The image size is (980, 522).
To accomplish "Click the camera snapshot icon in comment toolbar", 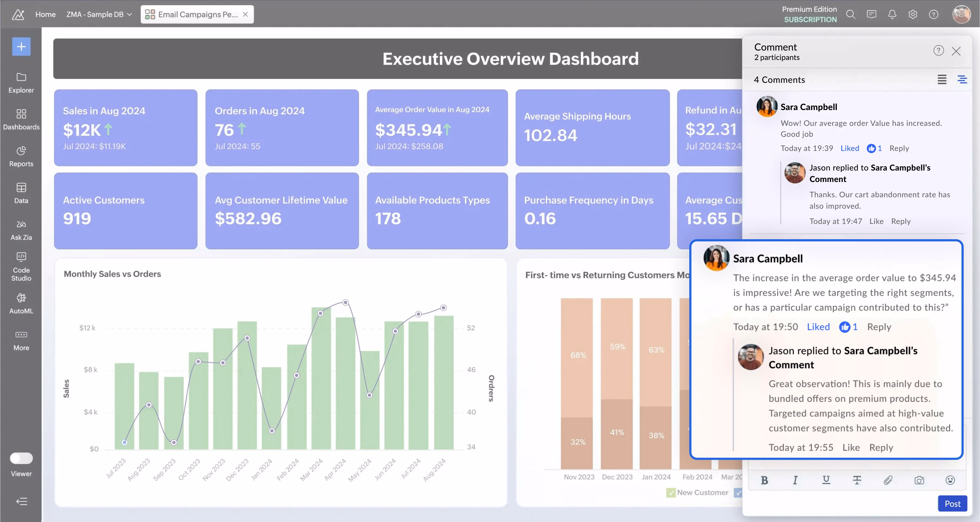I will point(919,480).
